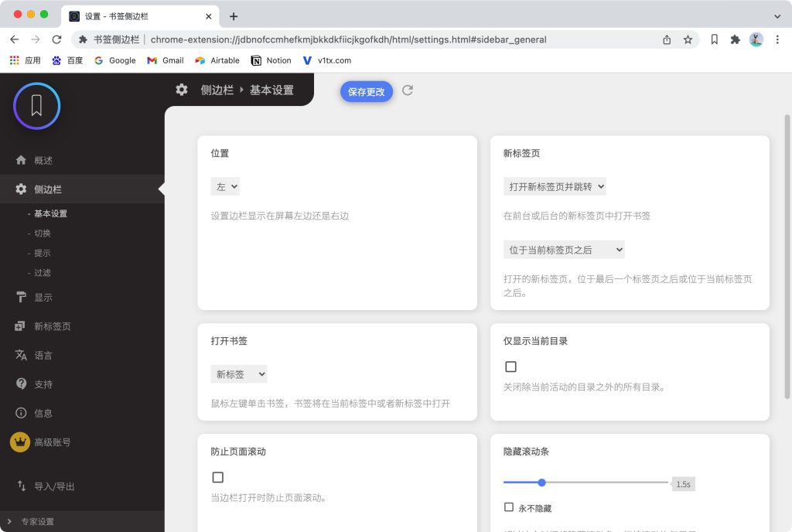
Task: Open the tab search chevron
Action: (x=777, y=17)
